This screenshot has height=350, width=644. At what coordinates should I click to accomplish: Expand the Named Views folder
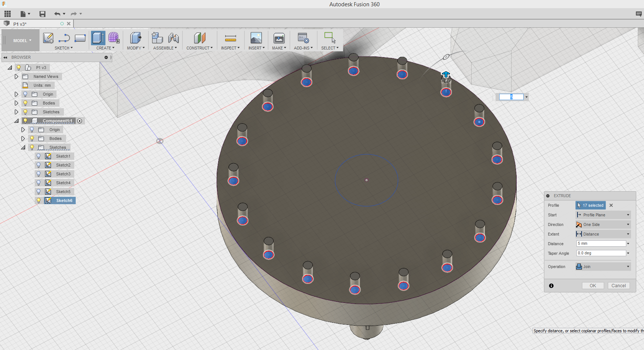click(x=16, y=76)
